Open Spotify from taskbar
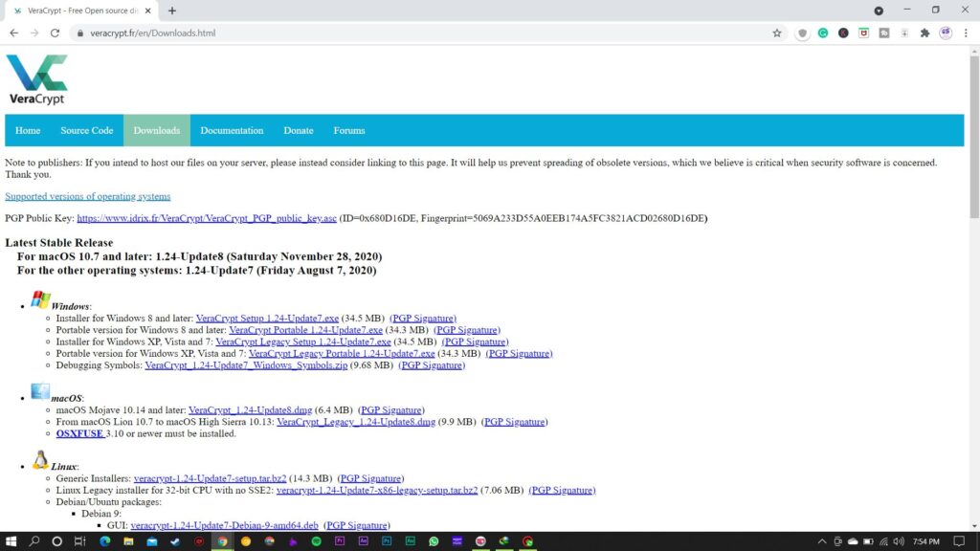Screen dimensions: 980x551 (x=316, y=541)
